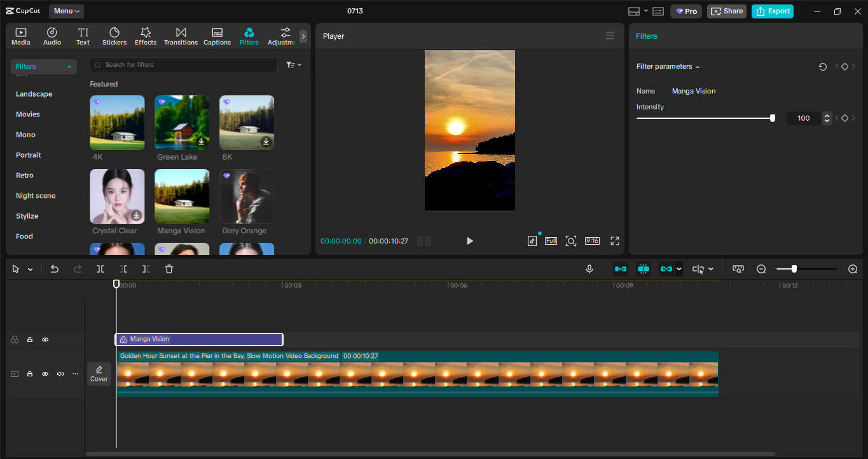Collapse the Filter parameters section
The image size is (868, 459).
click(698, 66)
